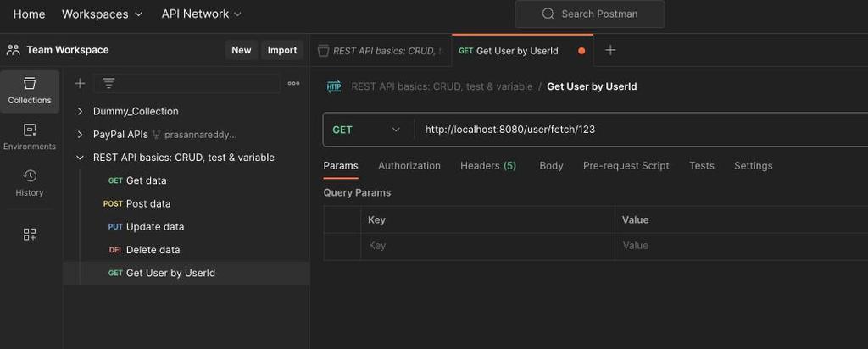The width and height of the screenshot is (868, 349).
Task: Expand the Dummy_Collection folder
Action: coord(81,111)
